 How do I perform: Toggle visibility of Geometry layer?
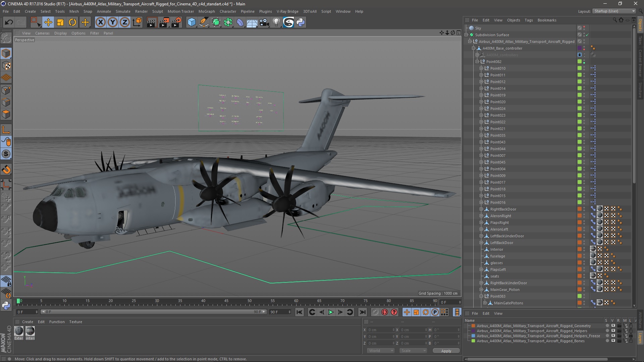(613, 325)
